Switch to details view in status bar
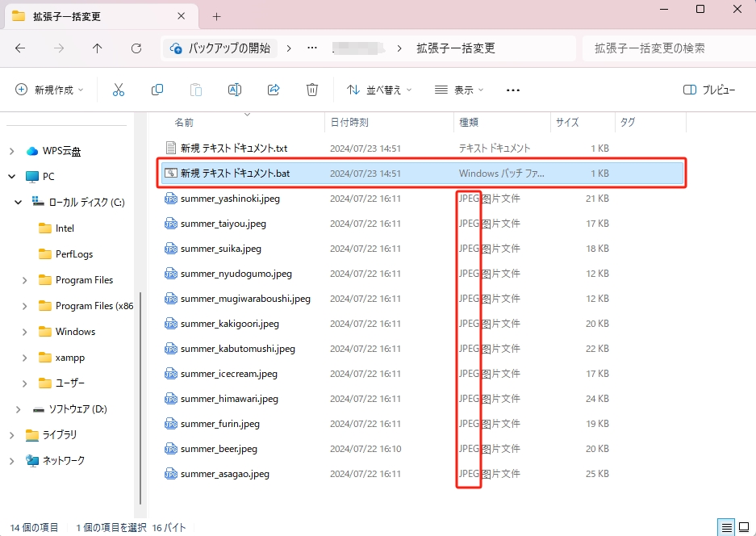The width and height of the screenshot is (756, 536). pos(725,527)
